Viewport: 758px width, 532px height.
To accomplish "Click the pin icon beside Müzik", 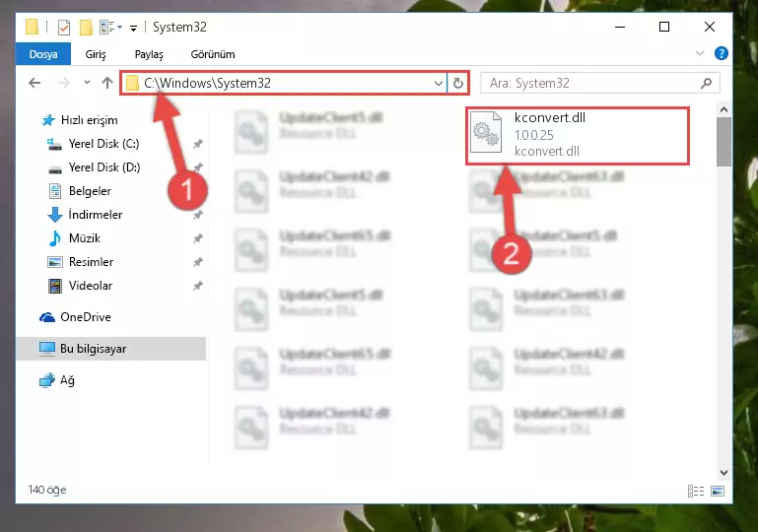I will 198,238.
